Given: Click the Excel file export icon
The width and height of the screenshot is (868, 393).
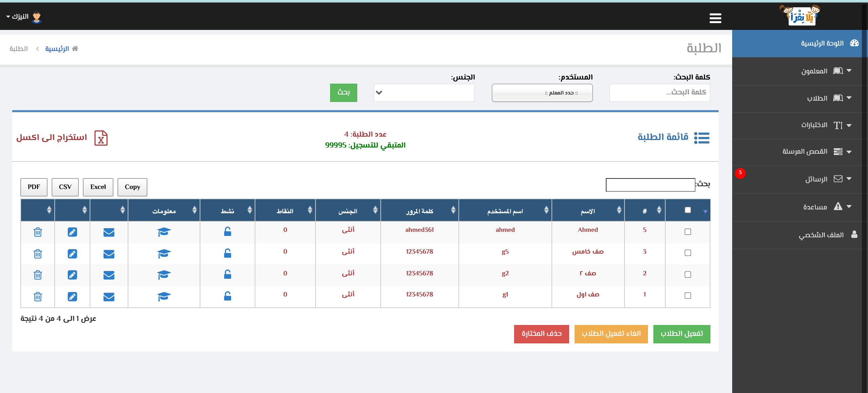Looking at the screenshot, I should pos(101,138).
